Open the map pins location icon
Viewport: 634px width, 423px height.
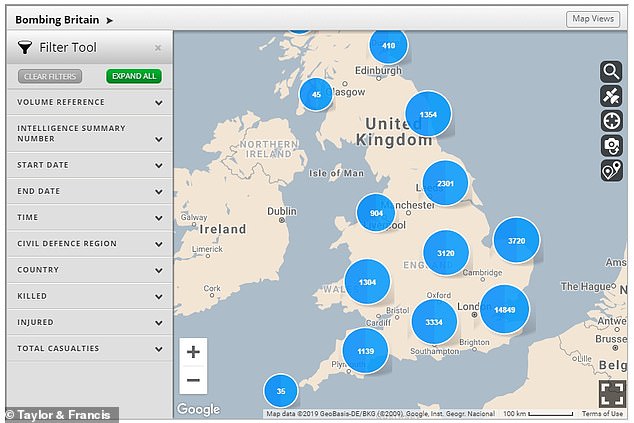click(611, 171)
